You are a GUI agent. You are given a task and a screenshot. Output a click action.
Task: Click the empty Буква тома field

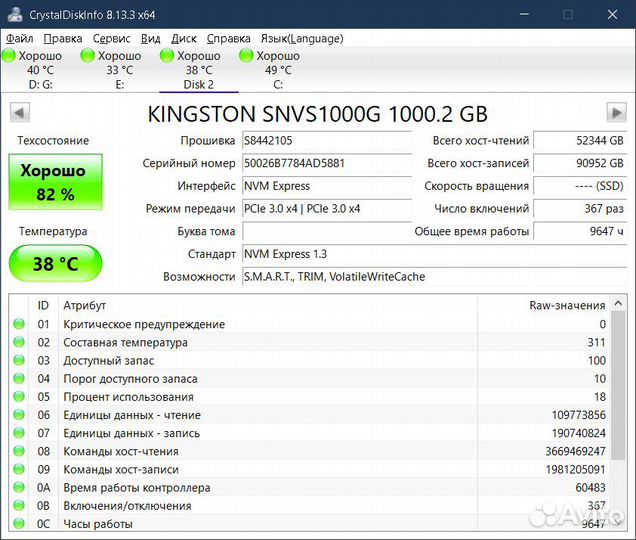pyautogui.click(x=327, y=232)
